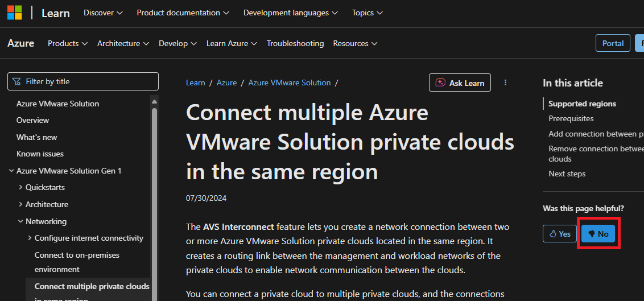Open the Troubleshooting menu item
Screen dimensions: 644x301
(295, 43)
